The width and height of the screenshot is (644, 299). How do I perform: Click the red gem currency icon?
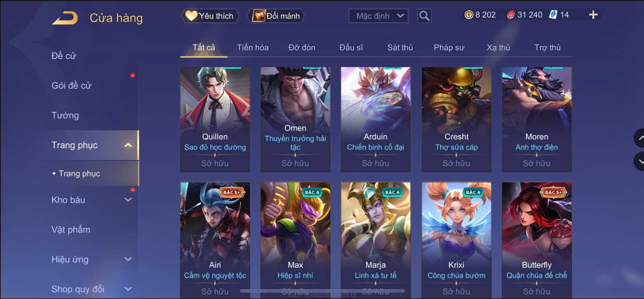[510, 15]
